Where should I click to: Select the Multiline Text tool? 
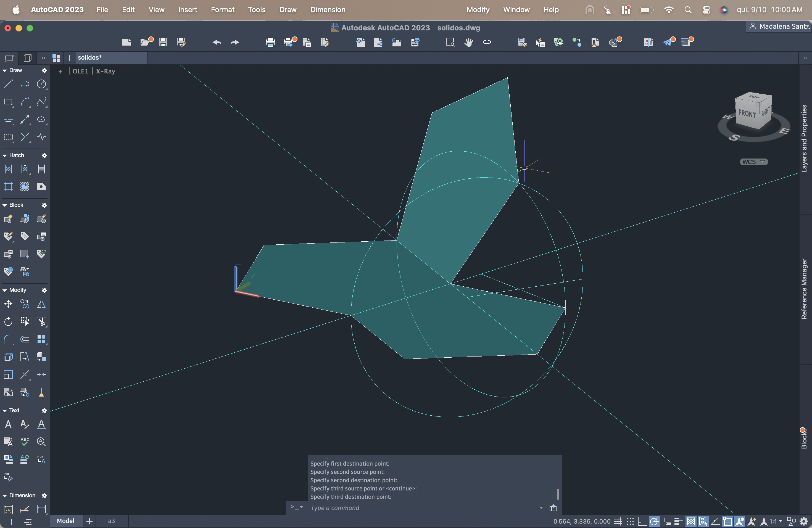(8, 424)
